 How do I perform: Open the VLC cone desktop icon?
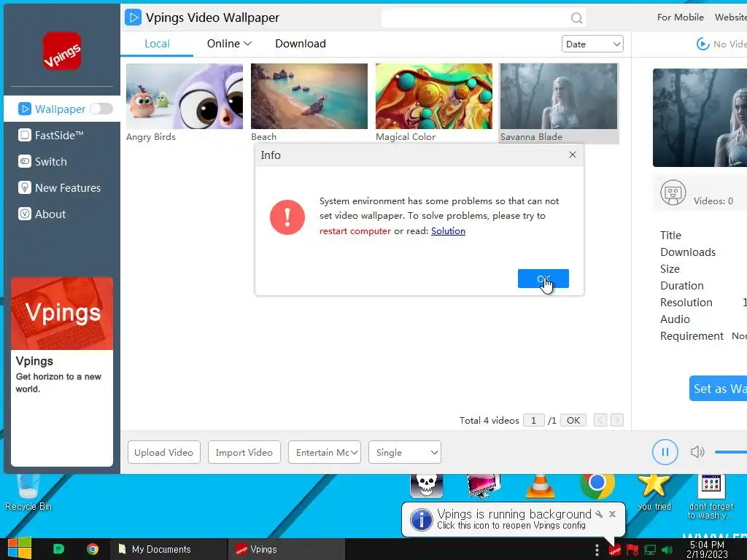click(x=541, y=486)
